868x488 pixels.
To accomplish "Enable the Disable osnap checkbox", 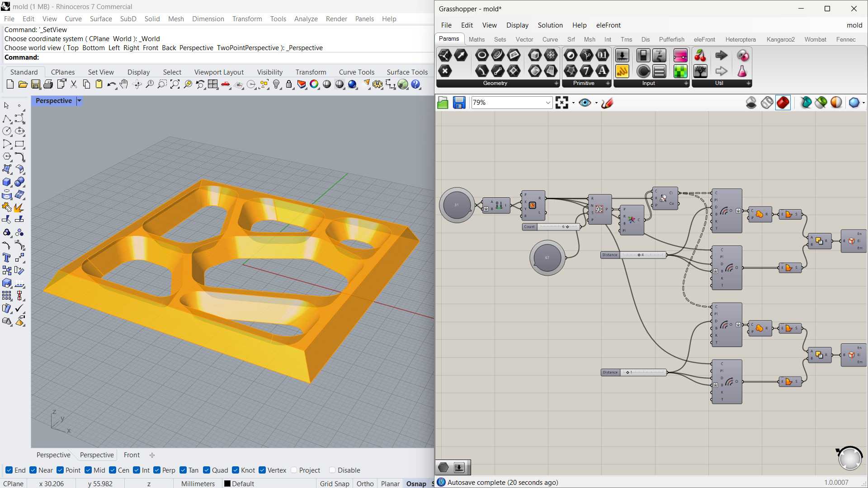I will tap(332, 470).
